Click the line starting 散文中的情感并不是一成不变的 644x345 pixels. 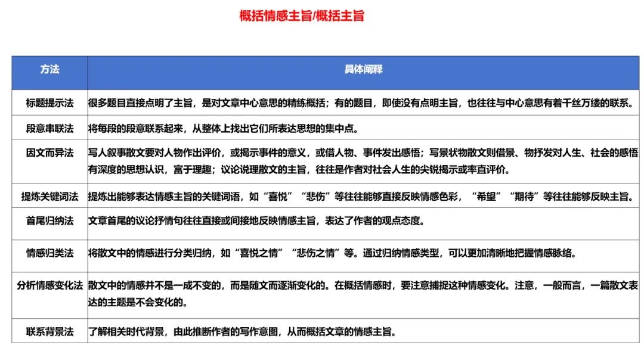click(363, 285)
